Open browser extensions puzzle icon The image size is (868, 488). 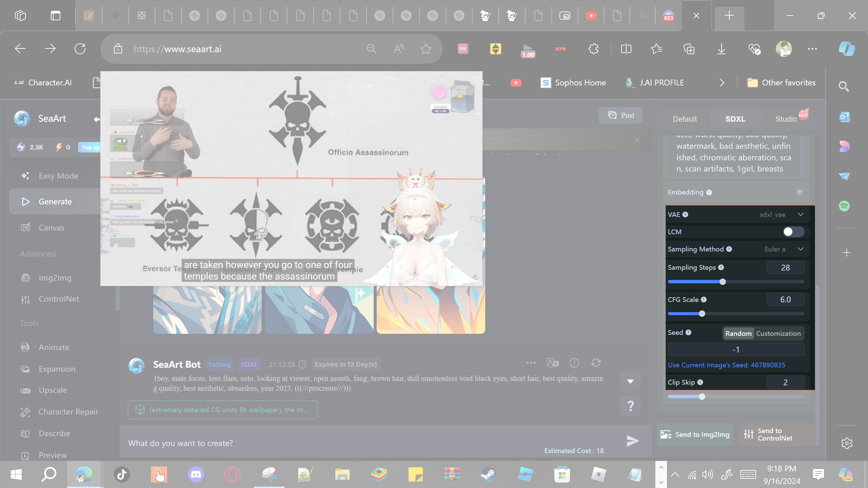593,49
